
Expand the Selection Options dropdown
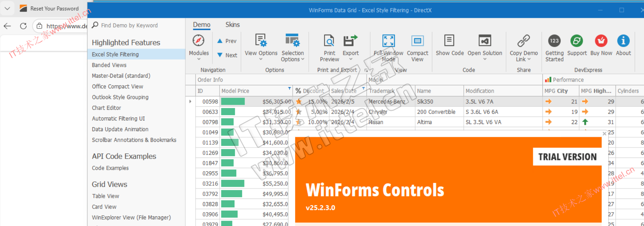pos(292,56)
